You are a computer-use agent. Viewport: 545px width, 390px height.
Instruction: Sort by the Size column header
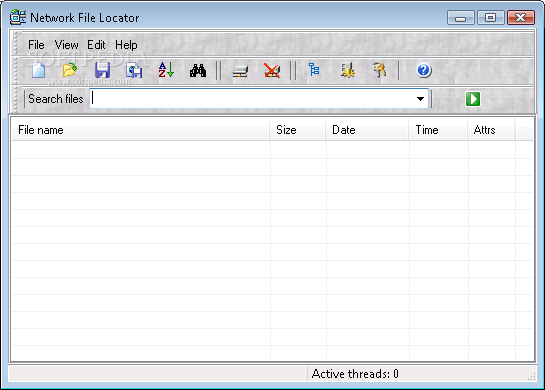298,130
